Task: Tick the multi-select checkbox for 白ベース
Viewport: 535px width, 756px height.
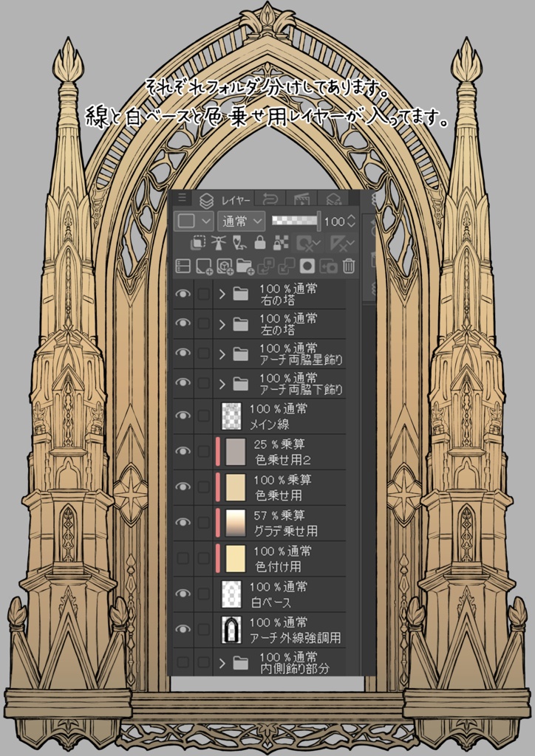Action: click(203, 594)
